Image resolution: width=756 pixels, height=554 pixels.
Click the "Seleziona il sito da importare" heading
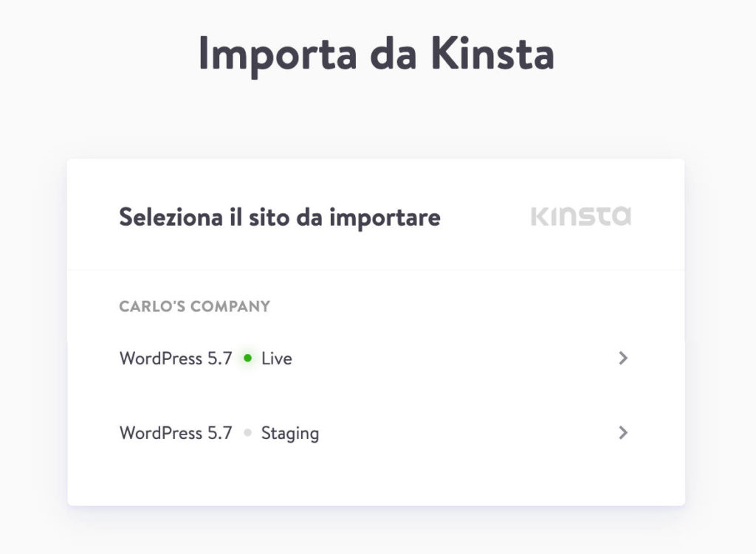click(x=280, y=218)
